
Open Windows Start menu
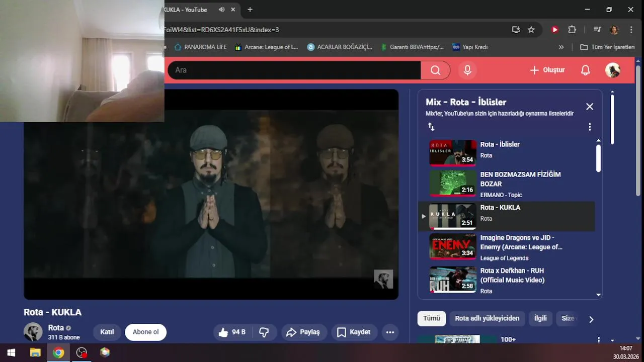tap(11, 352)
